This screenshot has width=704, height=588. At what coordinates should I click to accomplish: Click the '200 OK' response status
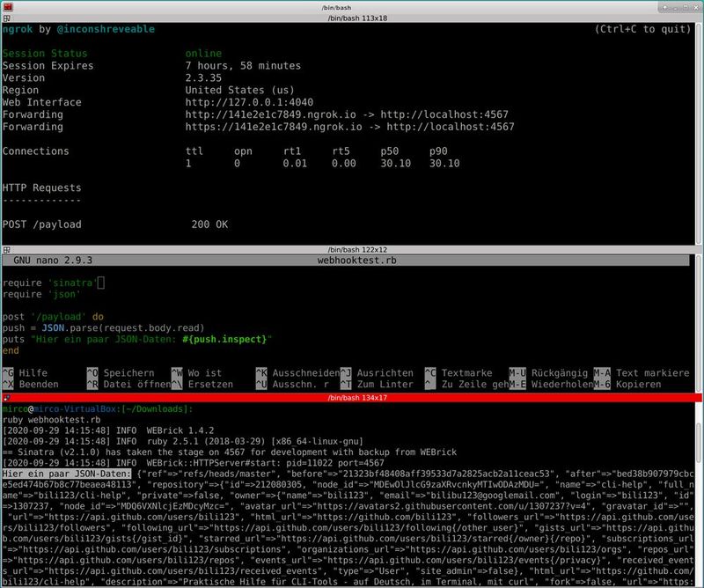(209, 224)
